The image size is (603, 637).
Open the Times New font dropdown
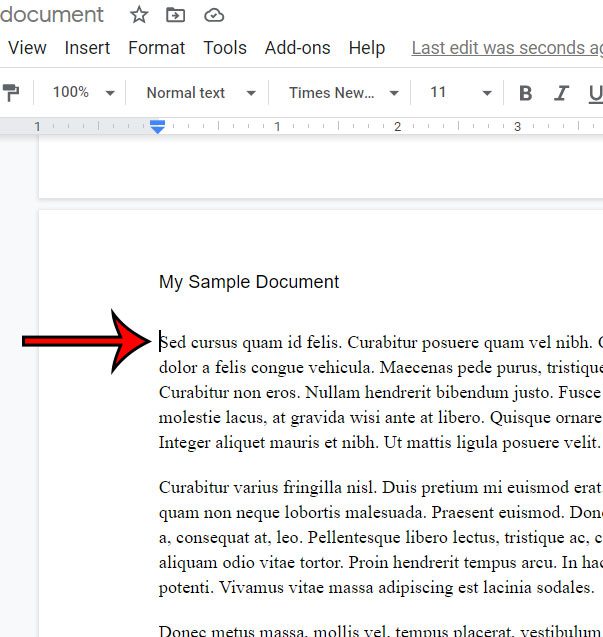(343, 93)
